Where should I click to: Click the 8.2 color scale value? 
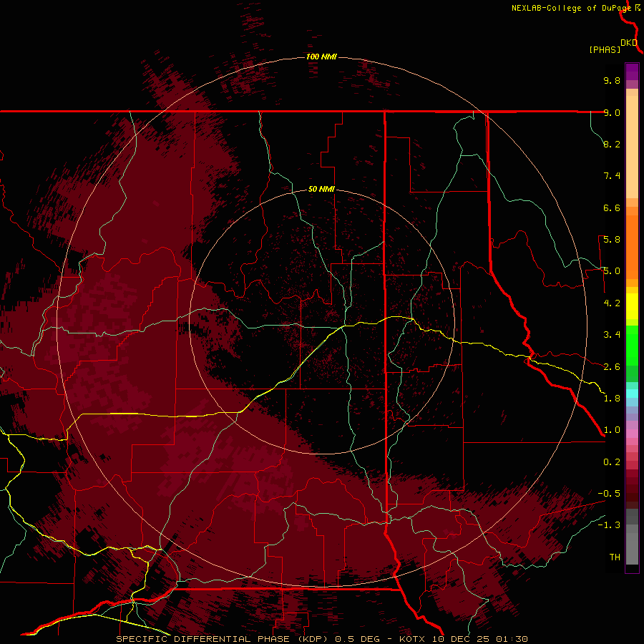(612, 144)
